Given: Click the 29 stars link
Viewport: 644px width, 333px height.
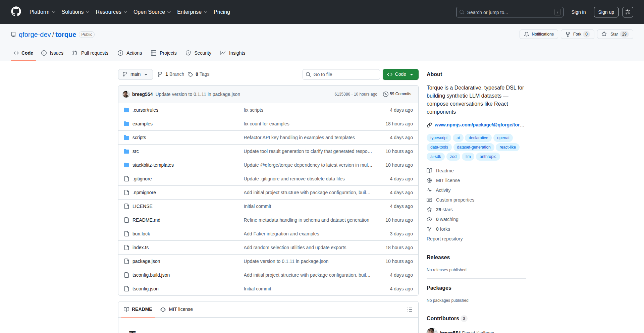Looking at the screenshot, I should (444, 210).
